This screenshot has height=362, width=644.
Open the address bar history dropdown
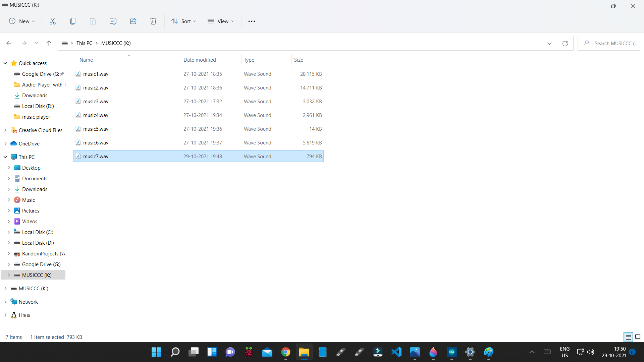tap(549, 43)
